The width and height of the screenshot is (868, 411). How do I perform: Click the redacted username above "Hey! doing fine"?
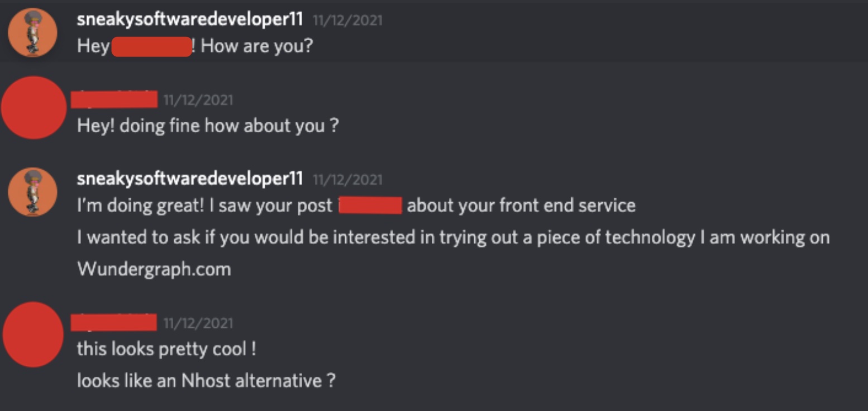[115, 100]
